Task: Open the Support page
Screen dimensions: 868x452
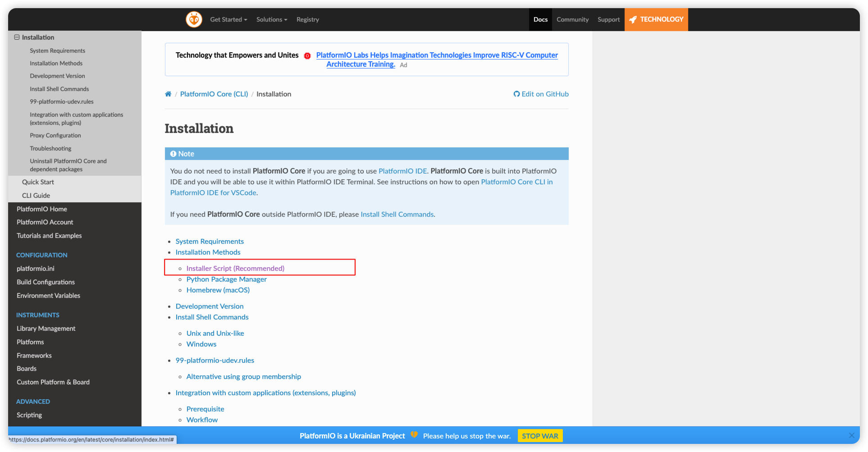Action: point(608,19)
